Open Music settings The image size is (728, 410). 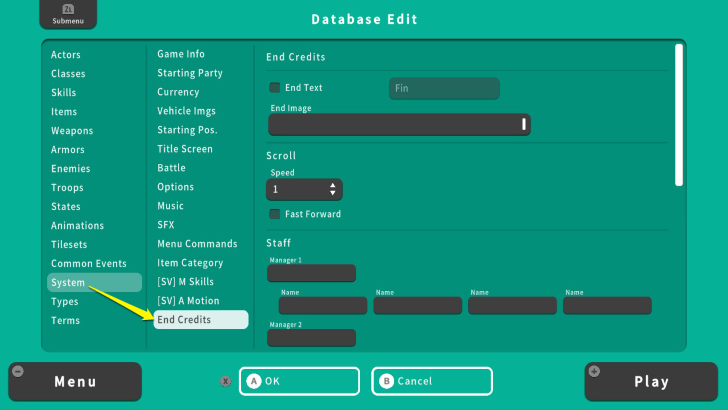click(x=170, y=206)
